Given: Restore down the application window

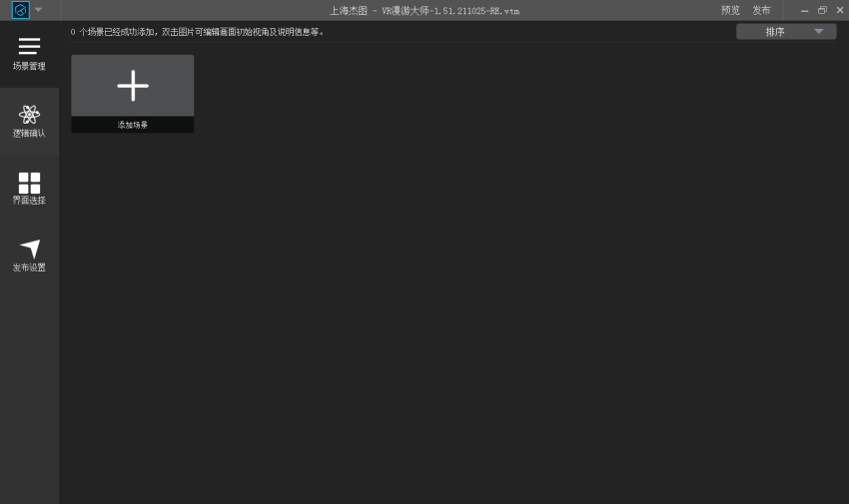Looking at the screenshot, I should pyautogui.click(x=822, y=10).
